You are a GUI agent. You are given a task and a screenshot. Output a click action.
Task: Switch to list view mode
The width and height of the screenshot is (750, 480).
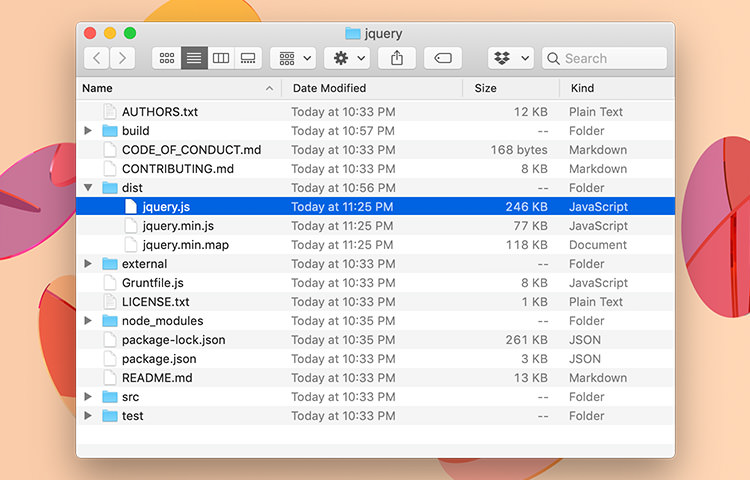[194, 58]
